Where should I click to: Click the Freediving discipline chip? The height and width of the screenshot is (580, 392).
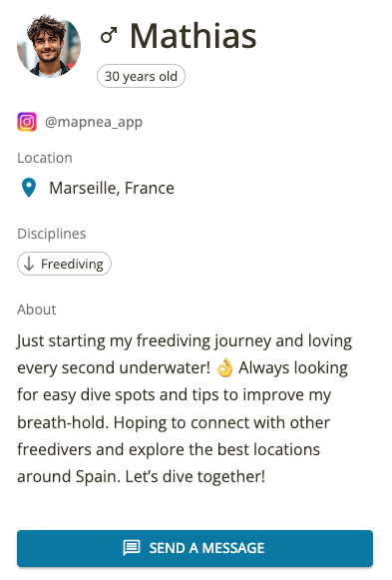64,264
